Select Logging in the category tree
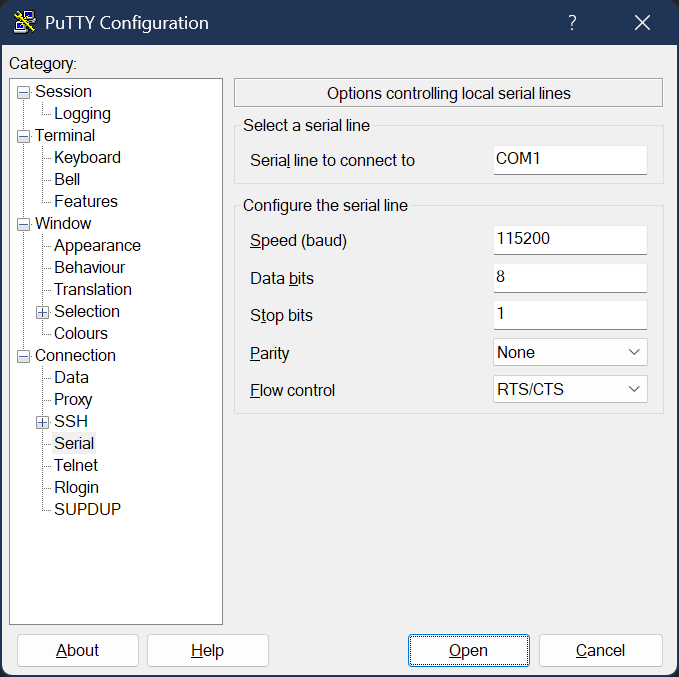Screen dimensions: 679x677 pyautogui.click(x=82, y=114)
